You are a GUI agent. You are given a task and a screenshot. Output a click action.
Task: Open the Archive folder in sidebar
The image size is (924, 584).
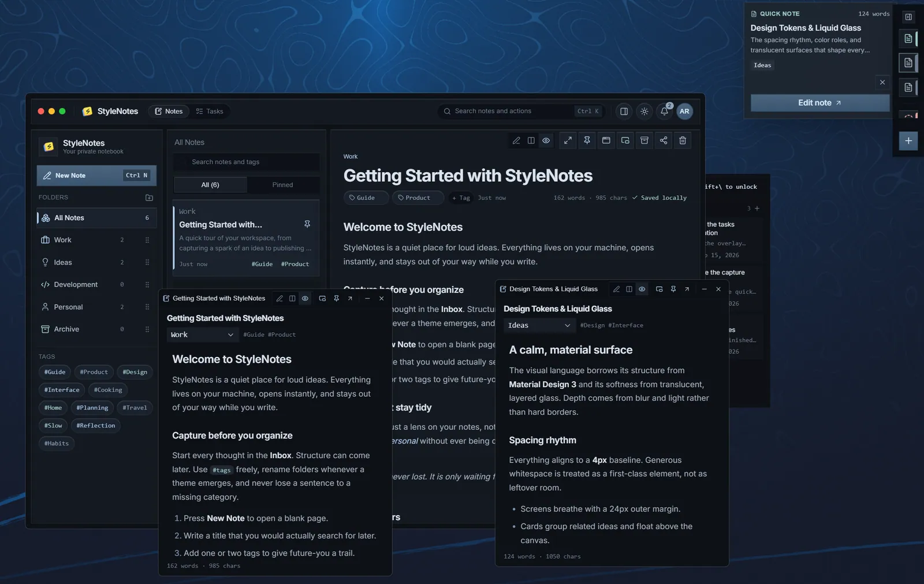96,329
